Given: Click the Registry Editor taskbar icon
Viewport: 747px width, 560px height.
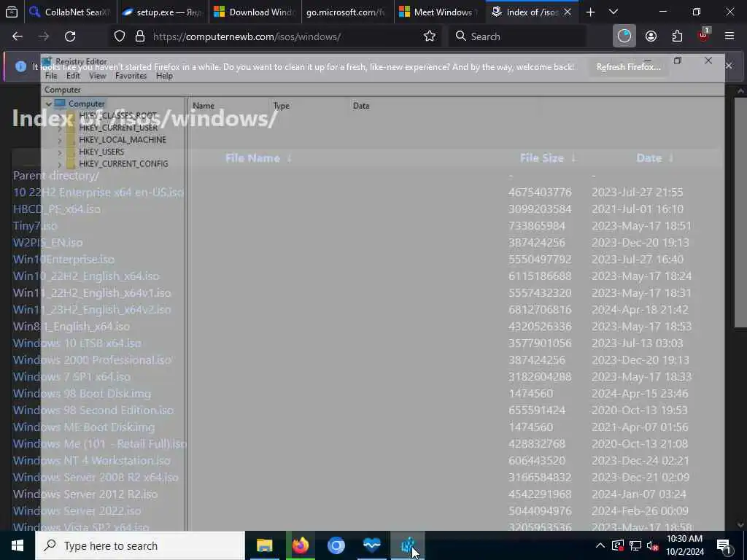Looking at the screenshot, I should pyautogui.click(x=407, y=545).
